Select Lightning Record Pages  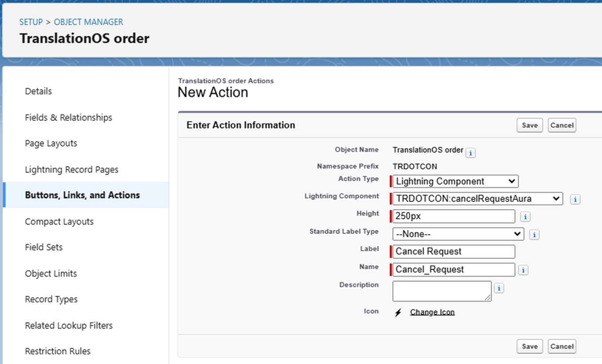click(71, 169)
